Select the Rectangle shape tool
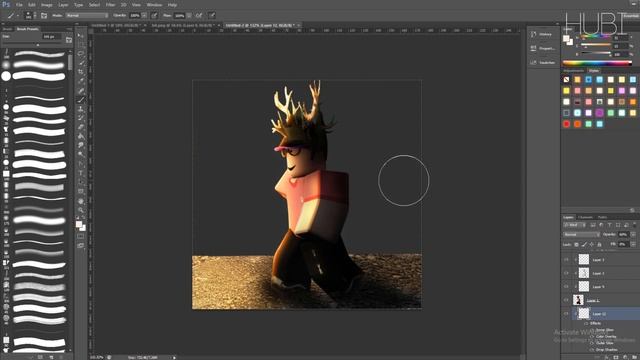Viewport: 640px width, 360px height. pos(81,191)
